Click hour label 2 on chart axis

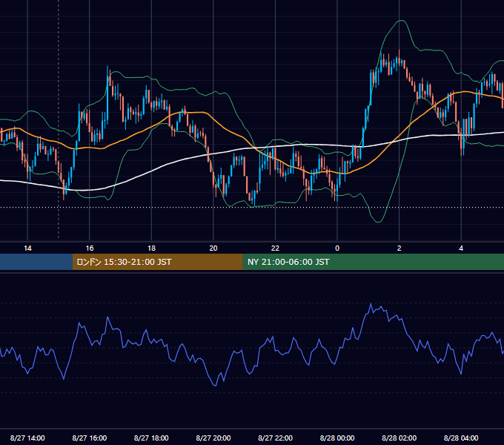coord(399,248)
